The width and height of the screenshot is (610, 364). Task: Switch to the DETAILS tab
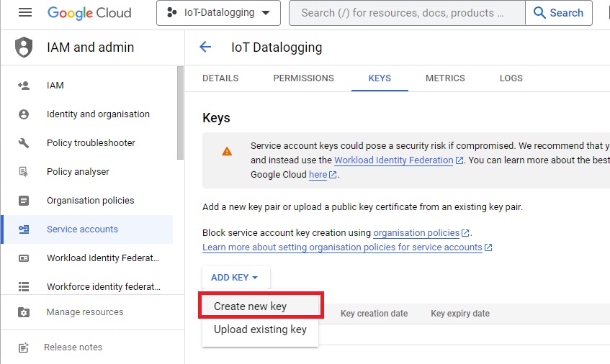220,78
